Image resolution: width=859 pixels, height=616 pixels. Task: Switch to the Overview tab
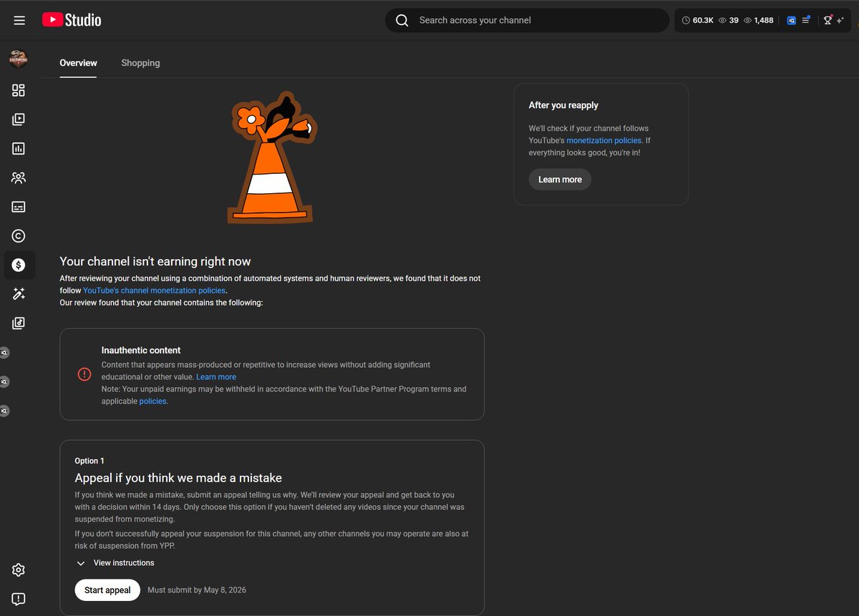tap(78, 63)
